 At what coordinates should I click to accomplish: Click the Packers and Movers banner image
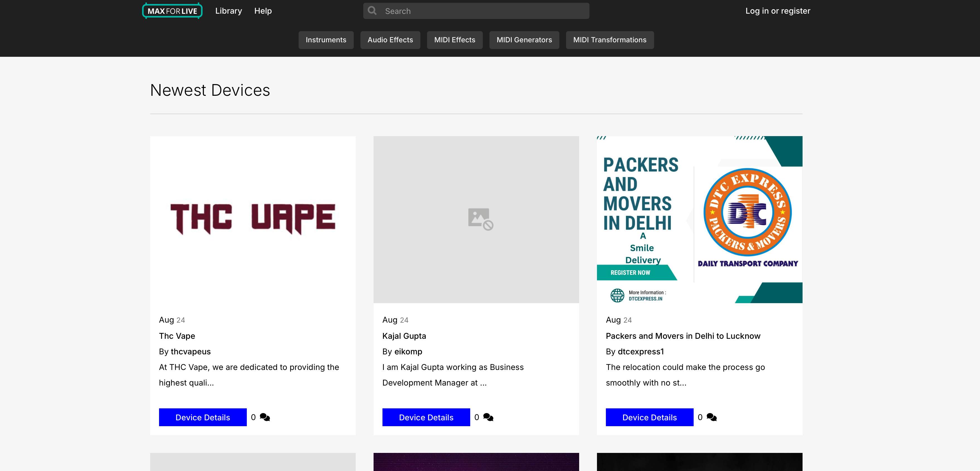tap(699, 219)
